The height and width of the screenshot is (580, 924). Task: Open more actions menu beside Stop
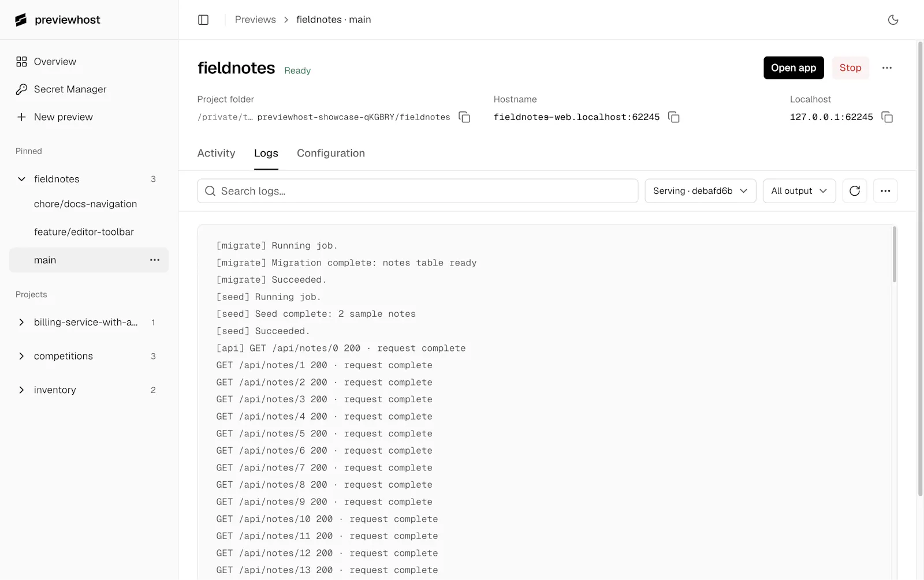coord(887,68)
